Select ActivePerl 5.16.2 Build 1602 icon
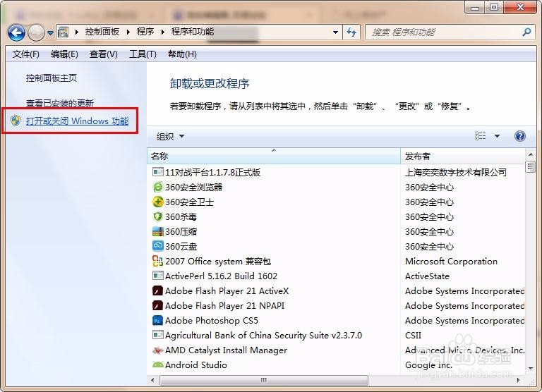Screen dimensions: 542x392 coord(157,276)
